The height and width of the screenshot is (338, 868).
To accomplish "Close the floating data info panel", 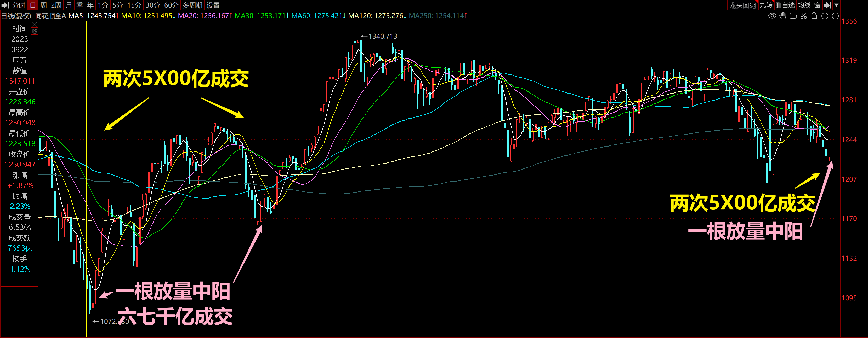I will (34, 24).
